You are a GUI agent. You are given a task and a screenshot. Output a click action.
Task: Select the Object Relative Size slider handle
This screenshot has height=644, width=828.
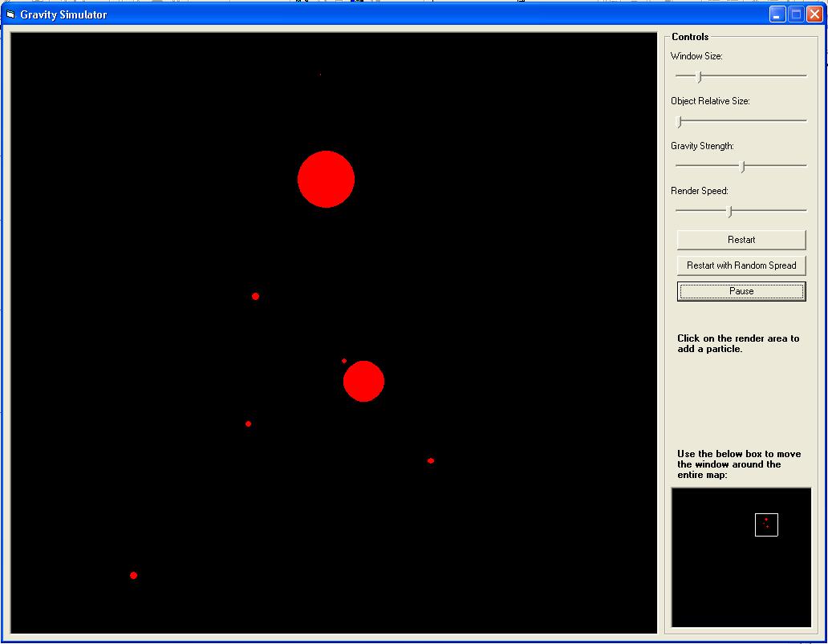(x=680, y=121)
